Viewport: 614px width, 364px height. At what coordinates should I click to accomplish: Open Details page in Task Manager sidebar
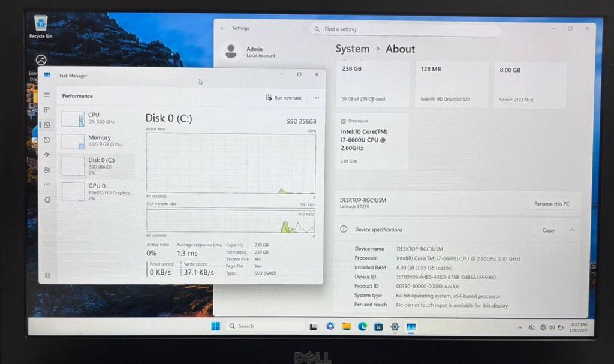47,185
